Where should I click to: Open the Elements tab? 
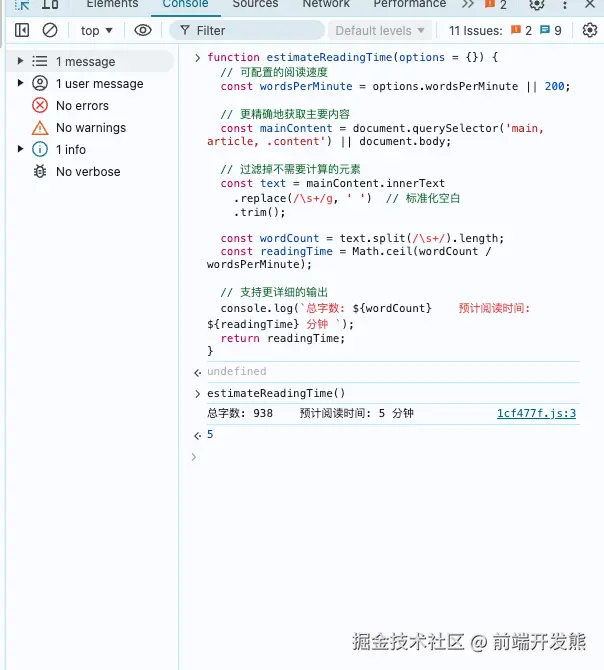112,4
